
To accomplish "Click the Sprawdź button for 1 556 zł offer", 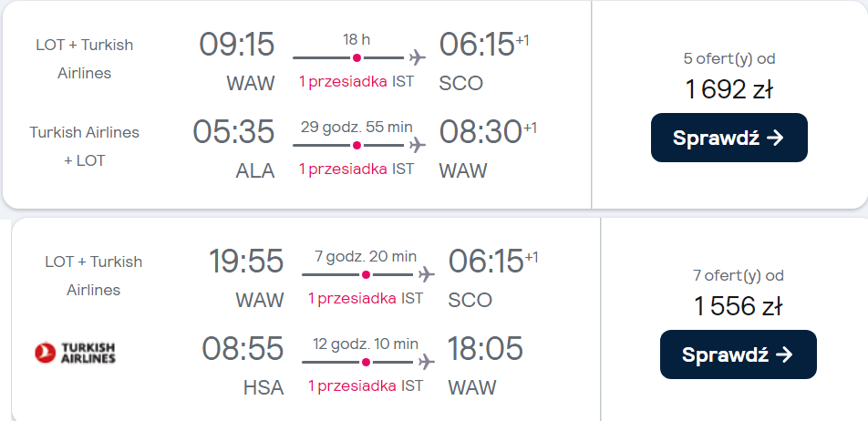I will point(738,354).
